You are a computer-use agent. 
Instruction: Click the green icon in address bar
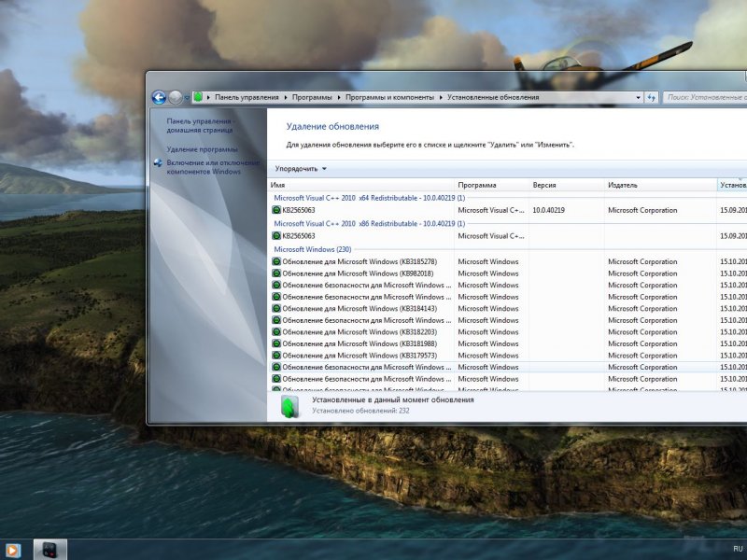tap(198, 97)
